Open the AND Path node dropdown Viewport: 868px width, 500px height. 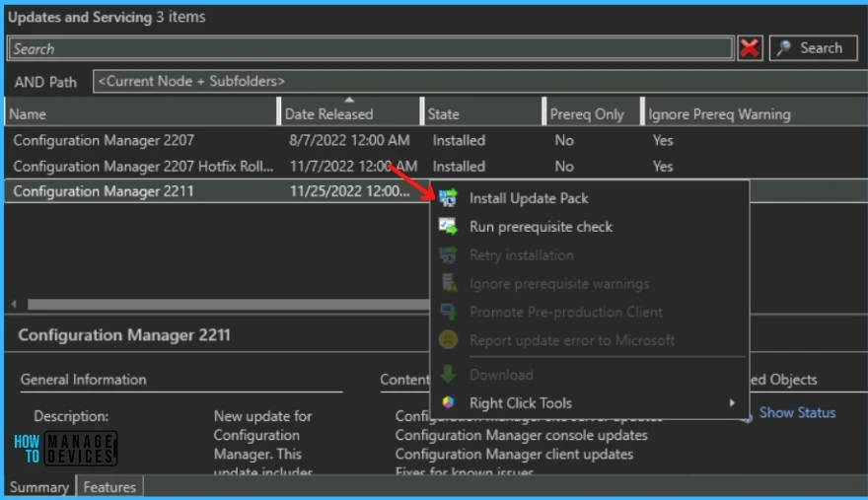click(x=480, y=82)
